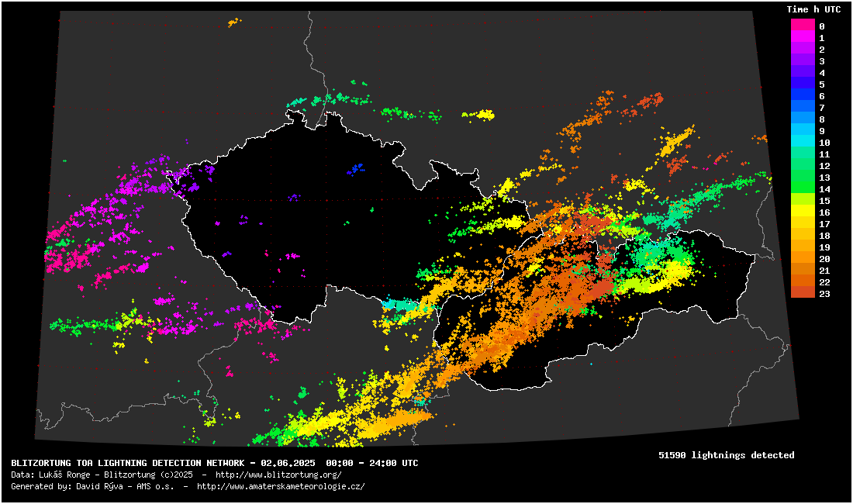Click the blue lightning cluster in northern Czechia
The width and height of the screenshot is (853, 504).
point(355,168)
